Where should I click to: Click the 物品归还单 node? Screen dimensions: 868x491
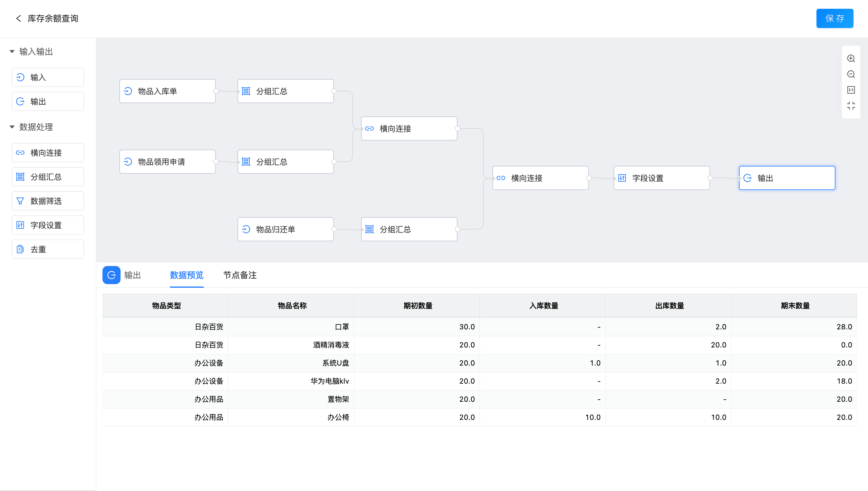(285, 229)
